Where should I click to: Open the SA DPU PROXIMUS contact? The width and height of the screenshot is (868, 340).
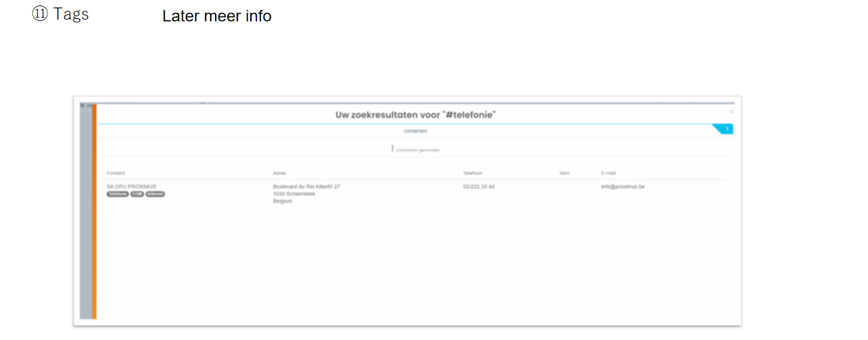click(x=132, y=186)
